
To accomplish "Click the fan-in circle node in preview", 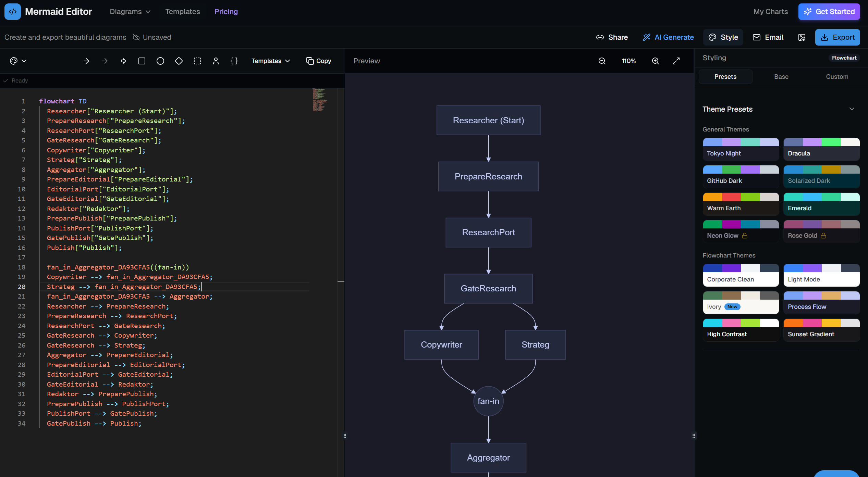I will [488, 401].
